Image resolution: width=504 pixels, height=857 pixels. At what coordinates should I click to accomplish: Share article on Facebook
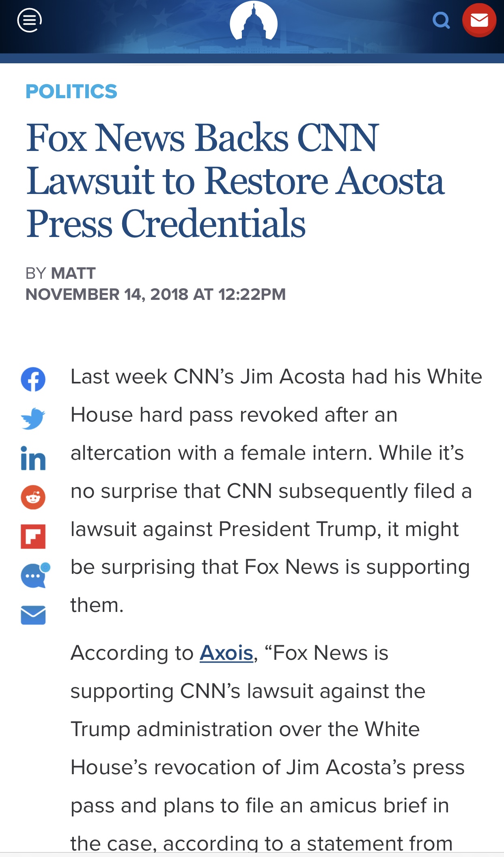33,379
